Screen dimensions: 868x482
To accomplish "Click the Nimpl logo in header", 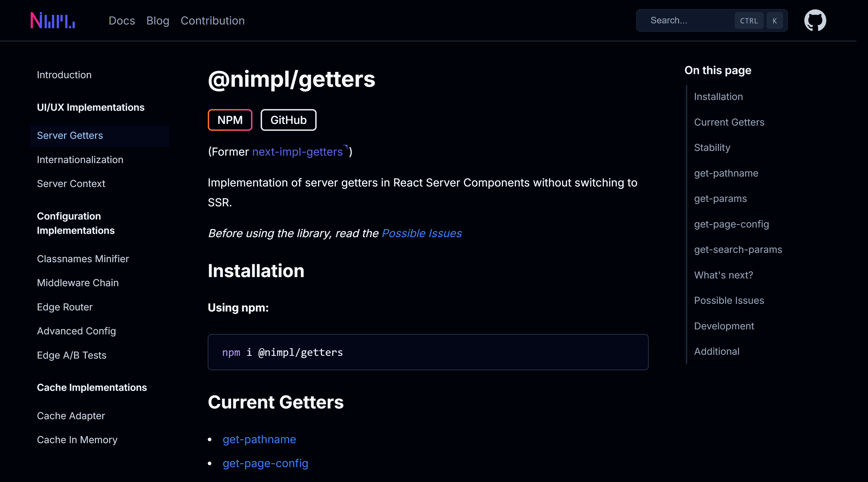I will 53,20.
